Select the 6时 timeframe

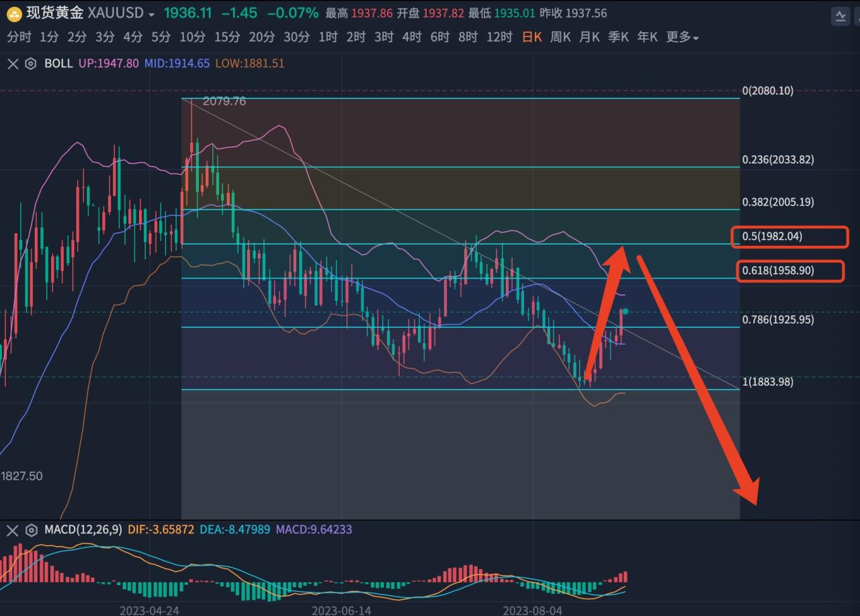[x=439, y=38]
